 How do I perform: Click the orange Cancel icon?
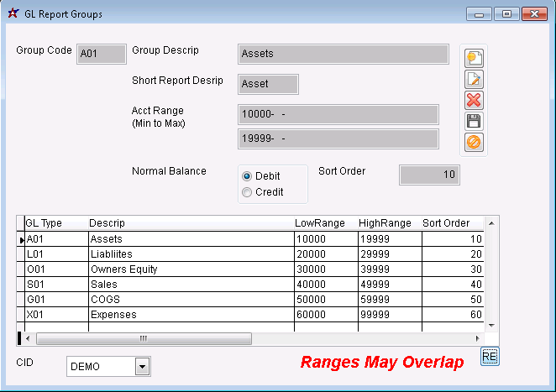[x=474, y=143]
